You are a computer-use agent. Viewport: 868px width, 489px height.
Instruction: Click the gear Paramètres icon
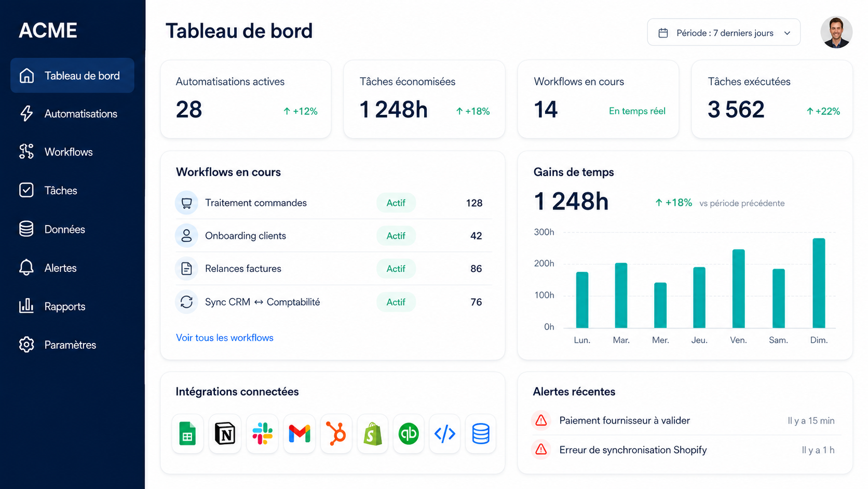pos(26,345)
